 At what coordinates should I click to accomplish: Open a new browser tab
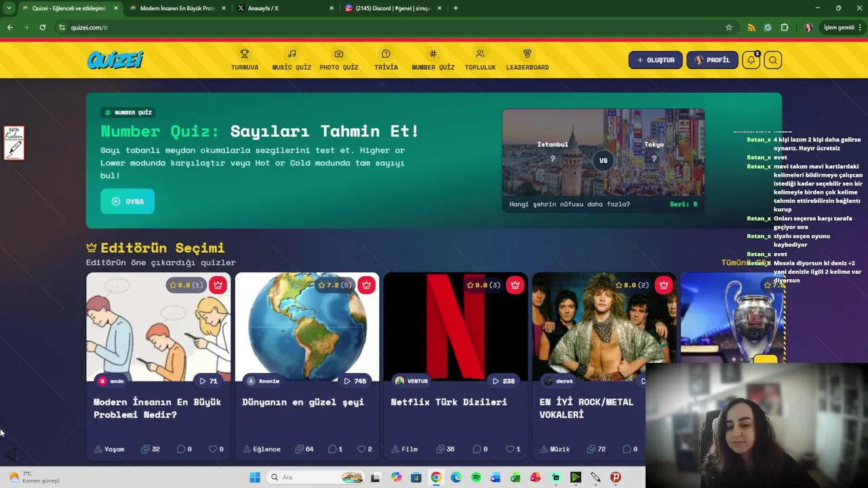456,8
